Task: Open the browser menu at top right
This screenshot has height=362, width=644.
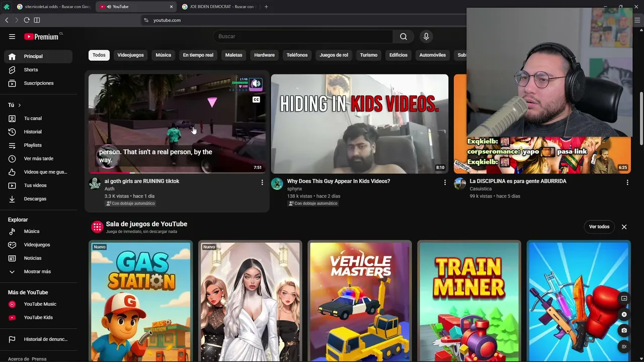Action: (637, 20)
